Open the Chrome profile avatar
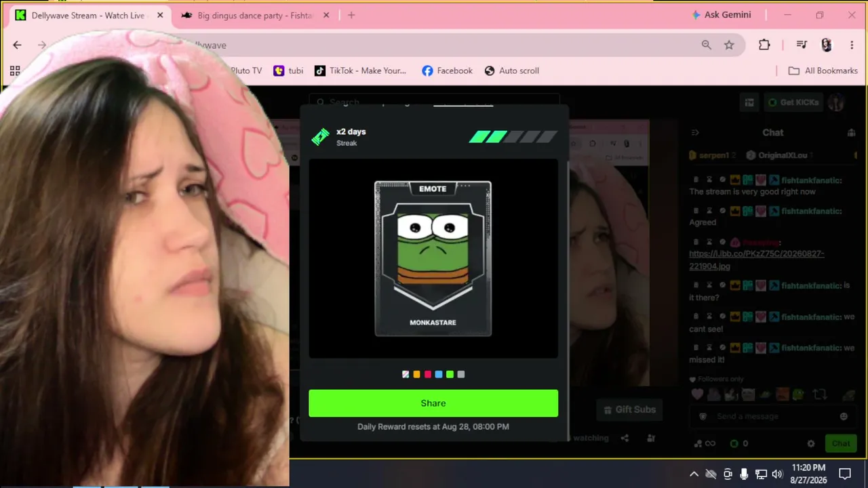 (x=826, y=45)
